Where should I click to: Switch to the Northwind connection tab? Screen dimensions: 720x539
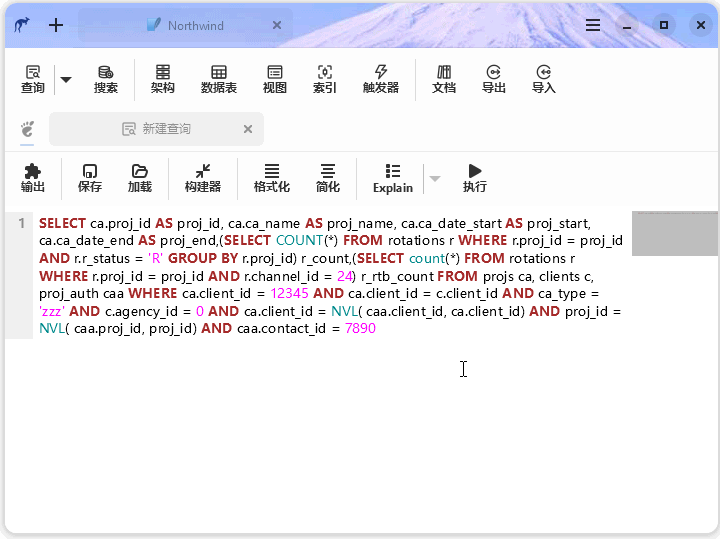tap(185, 25)
